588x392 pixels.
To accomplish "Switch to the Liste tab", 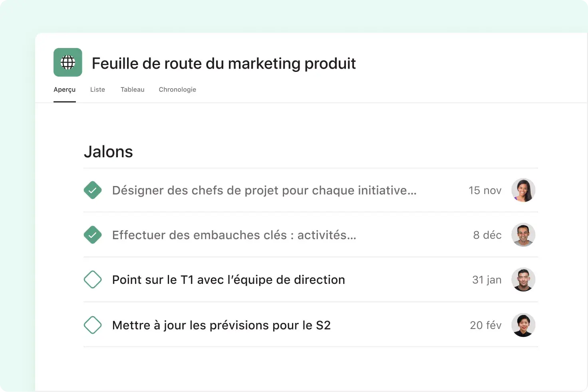I will coord(97,89).
